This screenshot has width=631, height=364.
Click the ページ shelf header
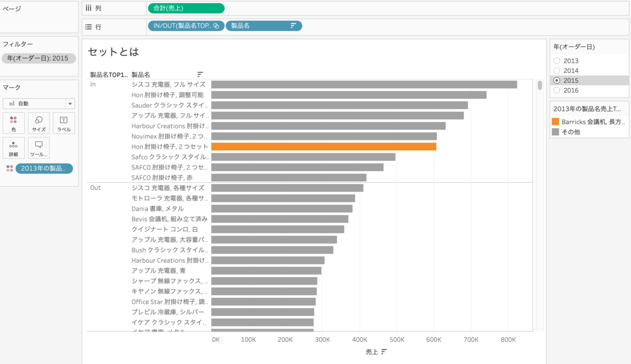[12, 8]
